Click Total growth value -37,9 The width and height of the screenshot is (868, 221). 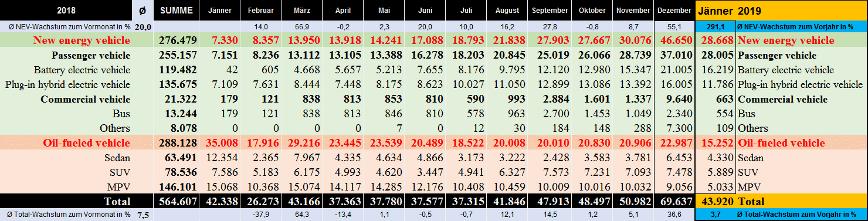coord(261,215)
